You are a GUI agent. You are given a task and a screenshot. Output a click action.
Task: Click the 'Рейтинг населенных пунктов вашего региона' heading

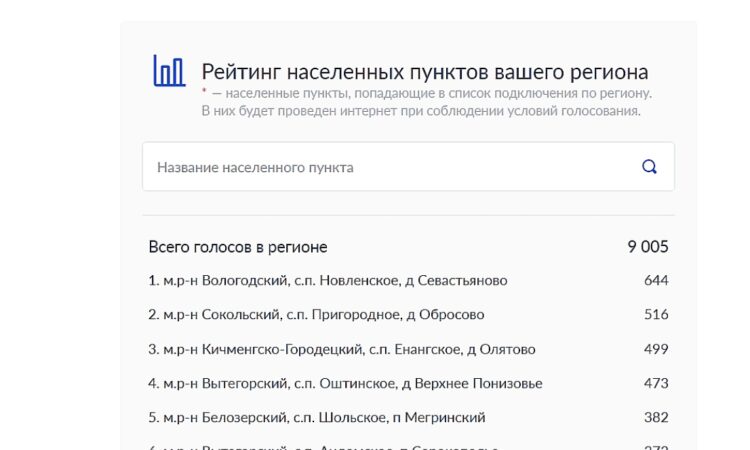click(x=424, y=72)
